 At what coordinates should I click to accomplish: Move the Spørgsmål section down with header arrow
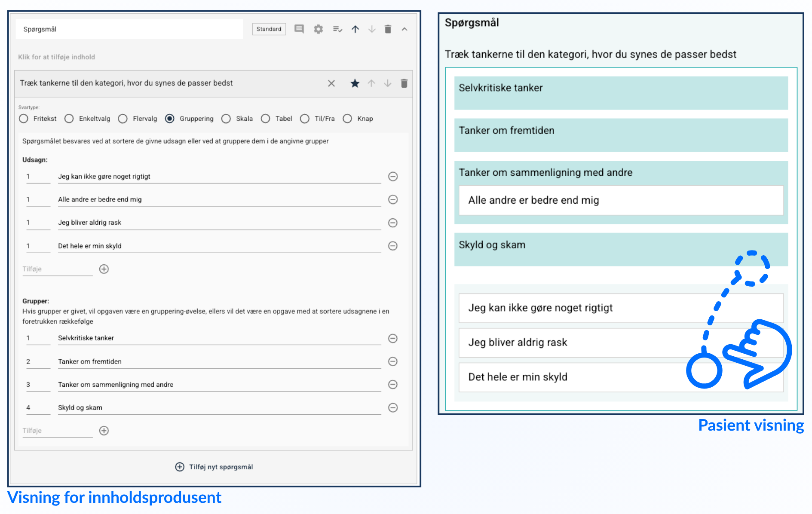(x=372, y=29)
